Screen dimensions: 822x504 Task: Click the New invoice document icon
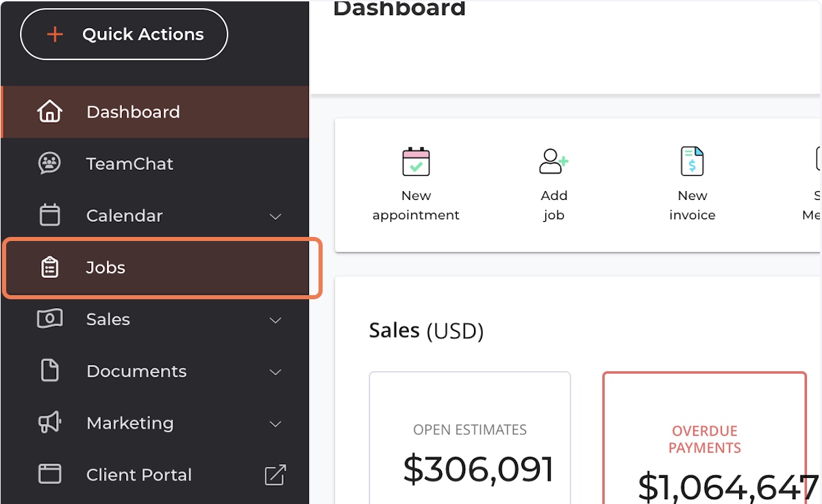[692, 162]
